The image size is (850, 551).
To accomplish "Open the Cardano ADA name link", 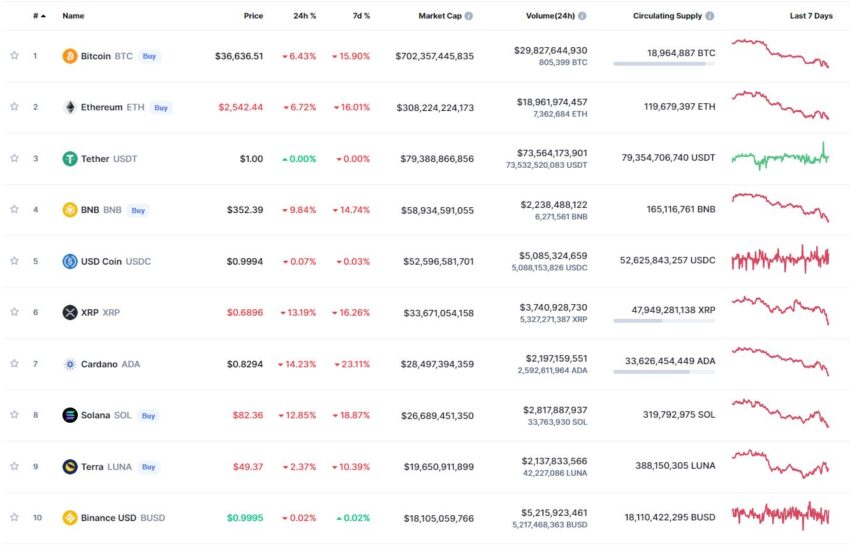I will [111, 364].
